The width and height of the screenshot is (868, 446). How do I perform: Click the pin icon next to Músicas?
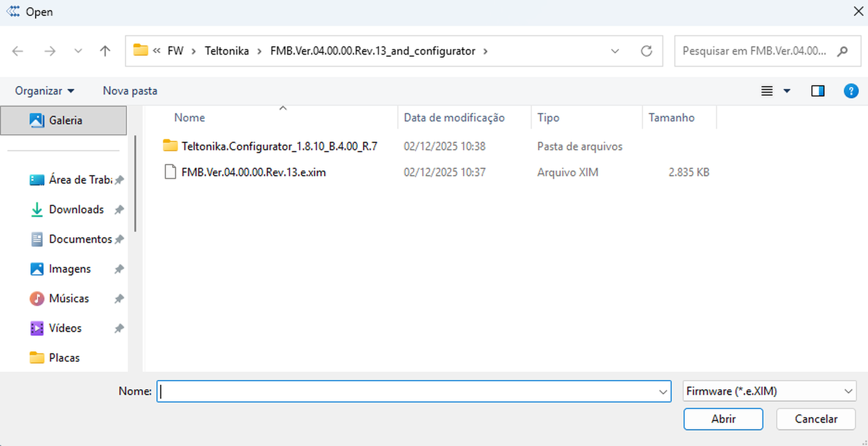click(x=119, y=299)
